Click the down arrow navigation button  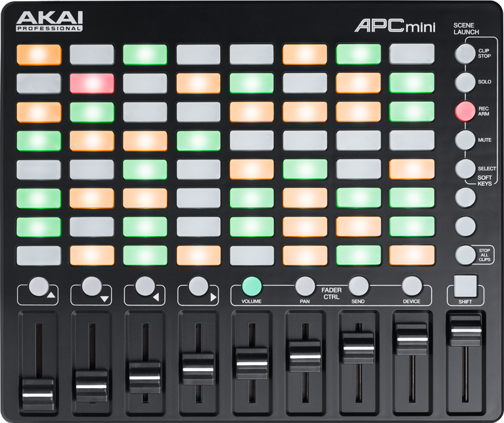92,286
